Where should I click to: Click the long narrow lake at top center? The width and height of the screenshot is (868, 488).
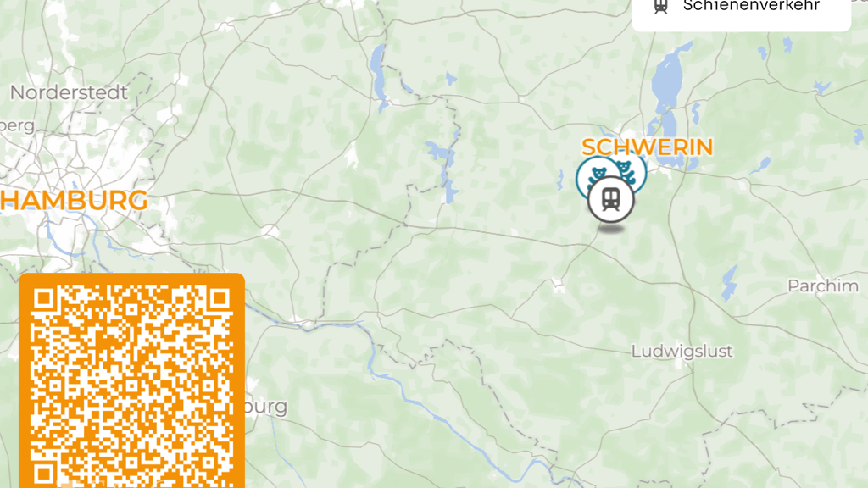[x=379, y=73]
